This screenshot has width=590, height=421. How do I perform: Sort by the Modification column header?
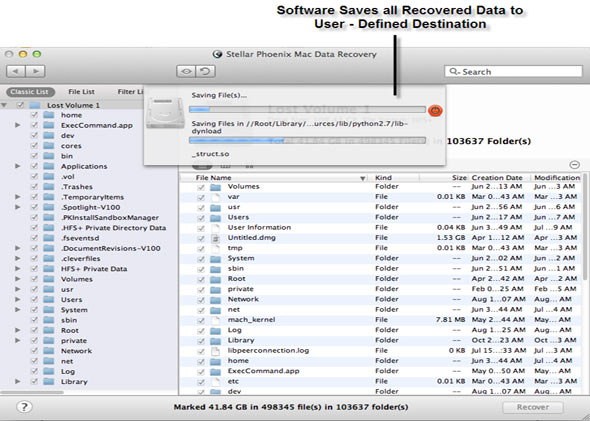tap(557, 178)
